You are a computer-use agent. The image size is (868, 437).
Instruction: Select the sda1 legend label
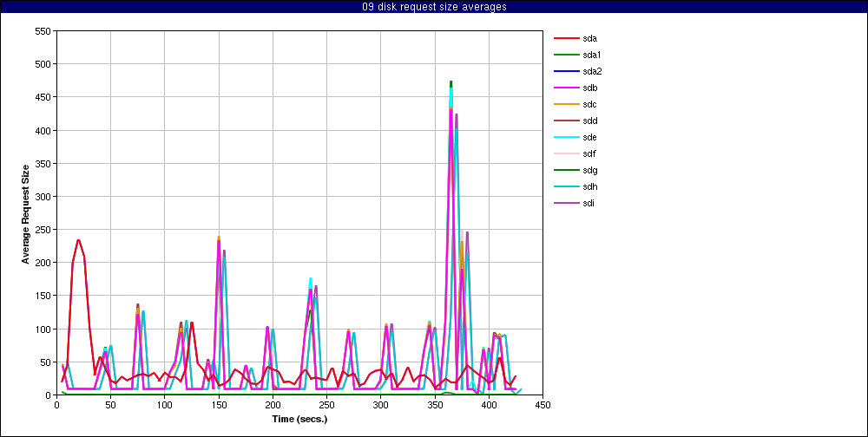[x=592, y=55]
